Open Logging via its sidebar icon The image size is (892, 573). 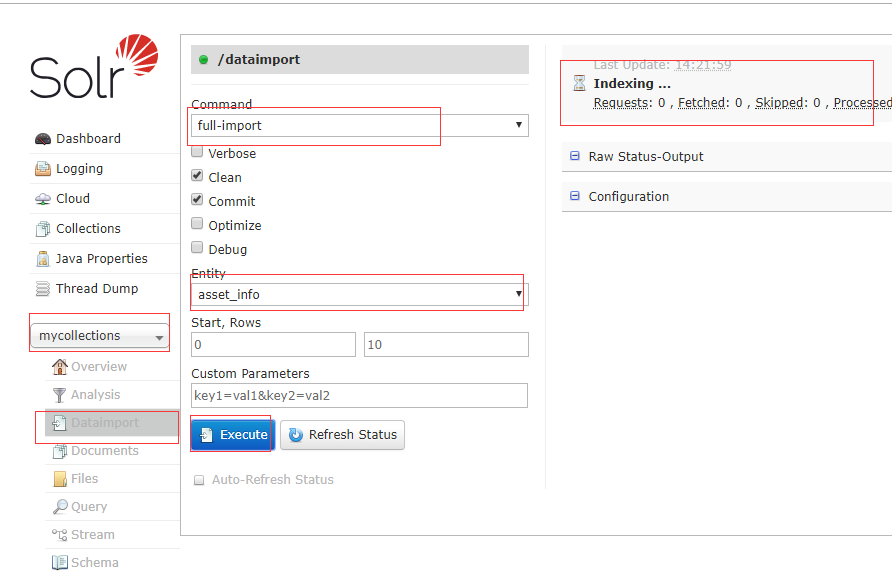[42, 169]
